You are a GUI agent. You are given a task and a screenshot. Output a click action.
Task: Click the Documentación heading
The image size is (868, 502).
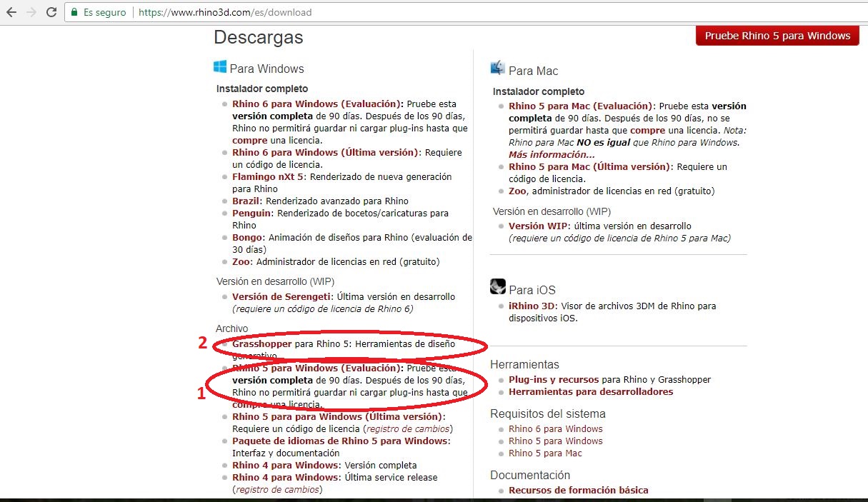pyautogui.click(x=530, y=475)
